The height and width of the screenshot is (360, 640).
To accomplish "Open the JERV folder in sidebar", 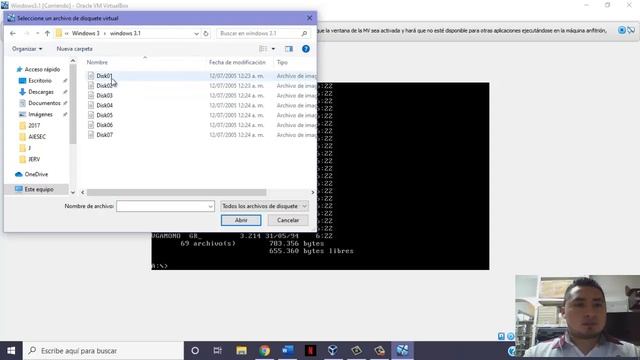I will click(x=34, y=159).
